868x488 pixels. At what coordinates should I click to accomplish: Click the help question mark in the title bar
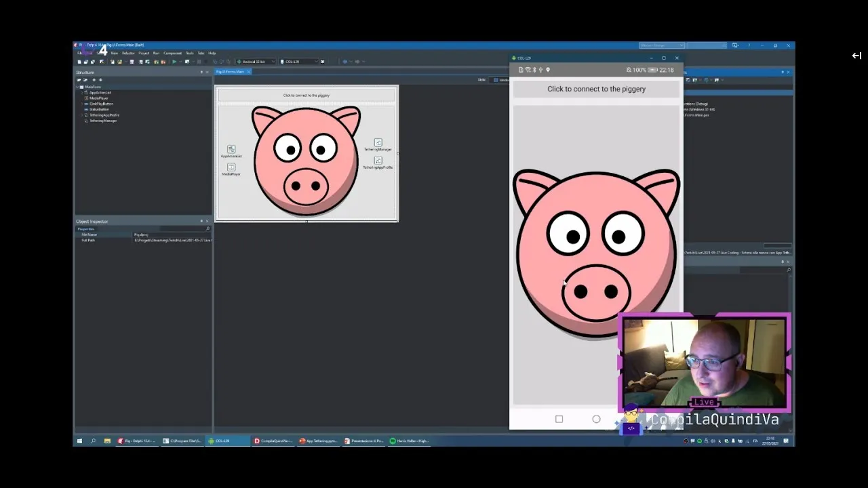coord(749,45)
